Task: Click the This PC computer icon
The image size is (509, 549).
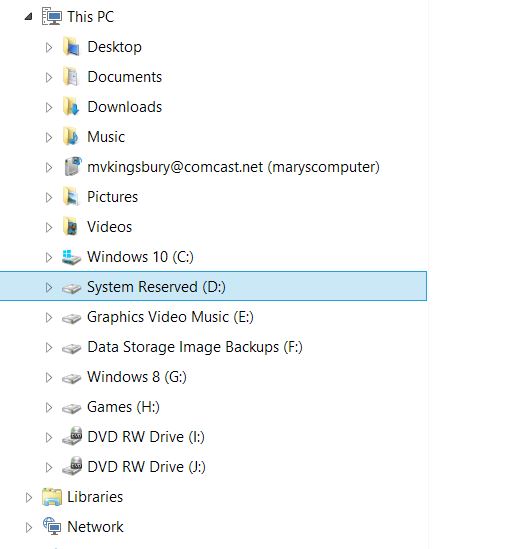Action: coord(52,16)
